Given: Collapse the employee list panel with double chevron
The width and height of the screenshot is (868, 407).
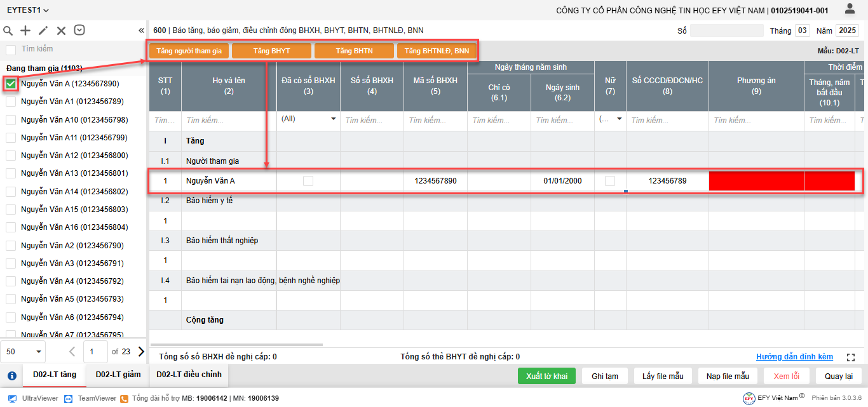Looking at the screenshot, I should (x=141, y=30).
